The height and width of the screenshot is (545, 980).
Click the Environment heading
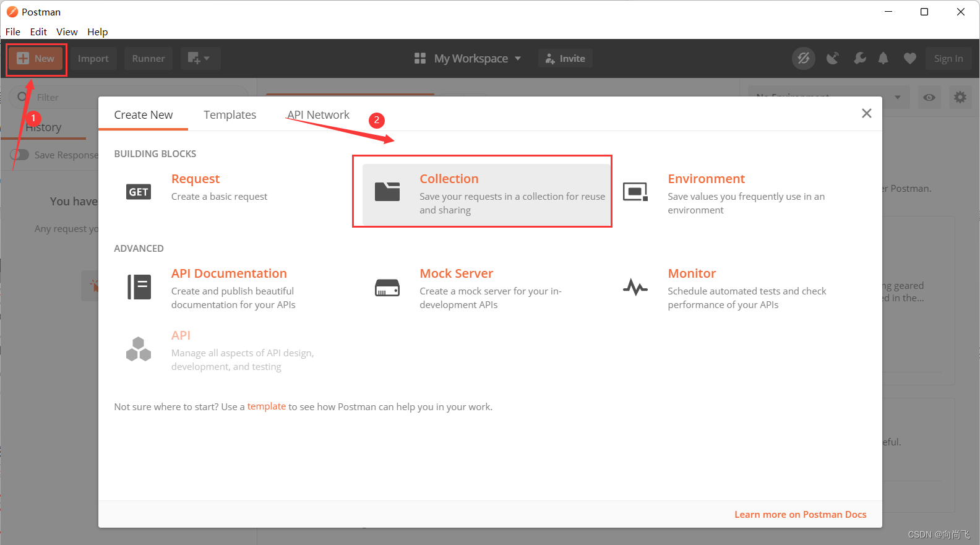click(707, 179)
